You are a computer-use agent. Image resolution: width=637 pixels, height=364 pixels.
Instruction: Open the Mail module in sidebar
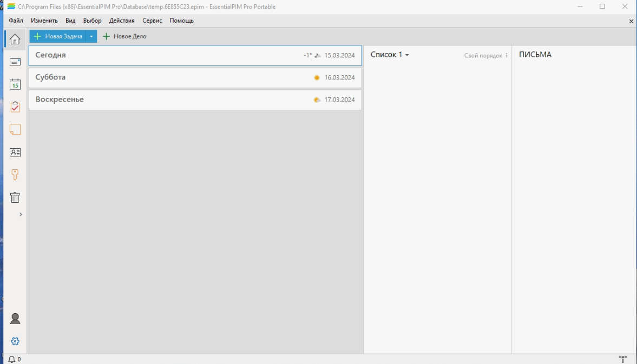(15, 62)
